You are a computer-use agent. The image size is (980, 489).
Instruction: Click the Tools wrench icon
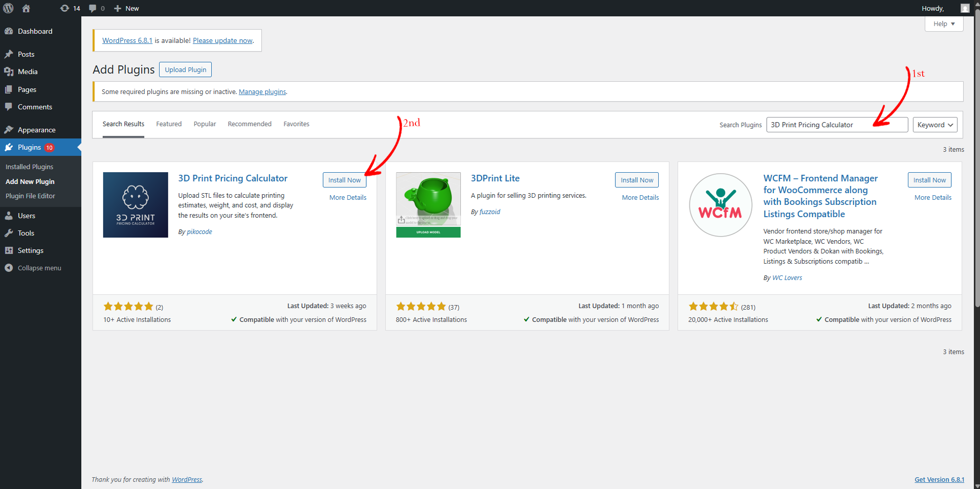tap(9, 233)
